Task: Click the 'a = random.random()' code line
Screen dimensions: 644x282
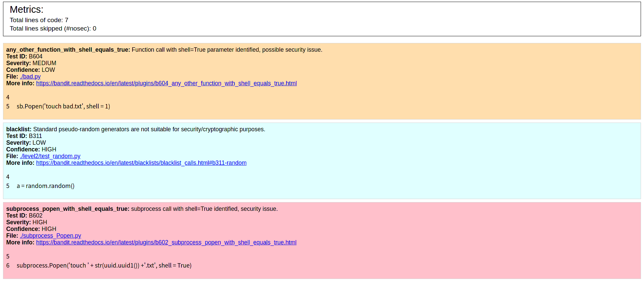Action: tap(45, 186)
